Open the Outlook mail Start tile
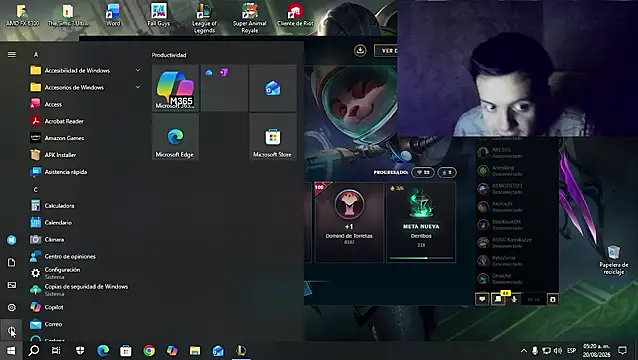This screenshot has height=360, width=638. coord(273,88)
